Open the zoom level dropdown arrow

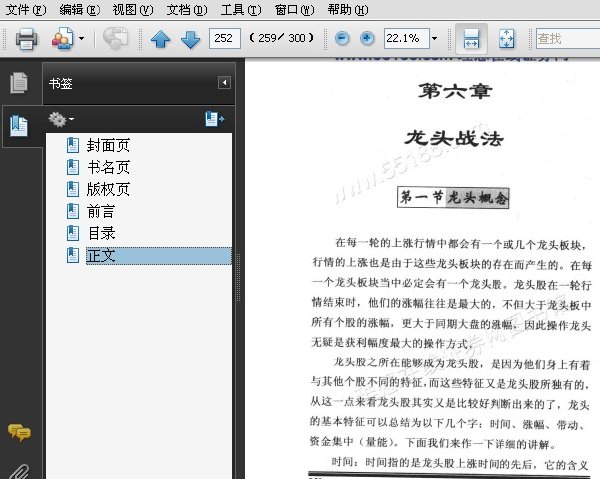point(434,38)
